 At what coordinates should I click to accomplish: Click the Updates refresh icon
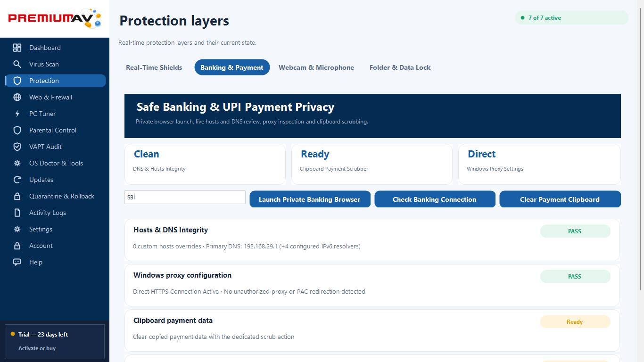point(17,180)
